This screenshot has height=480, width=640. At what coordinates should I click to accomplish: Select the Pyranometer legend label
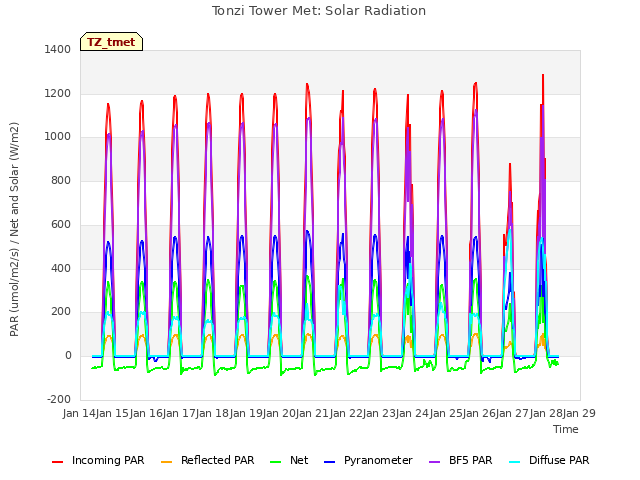click(378, 460)
